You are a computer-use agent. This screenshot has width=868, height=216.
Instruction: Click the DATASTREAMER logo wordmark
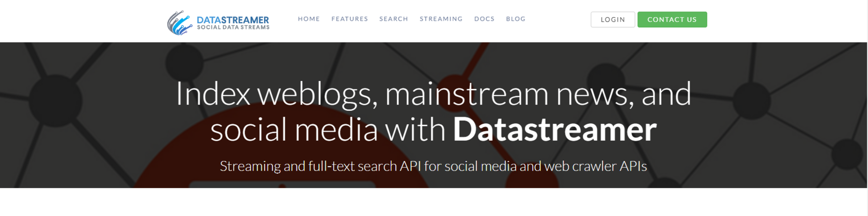click(233, 20)
